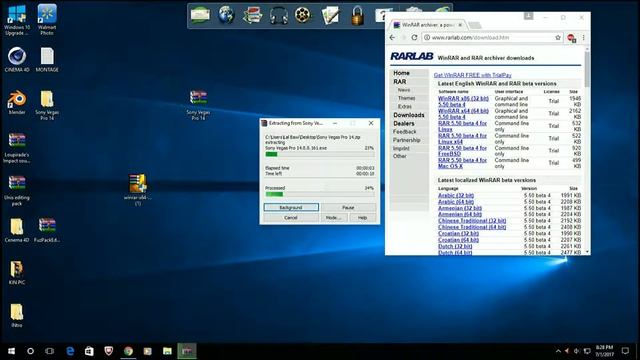Open the film reel icon in the dock
The image size is (640, 360).
303,16
